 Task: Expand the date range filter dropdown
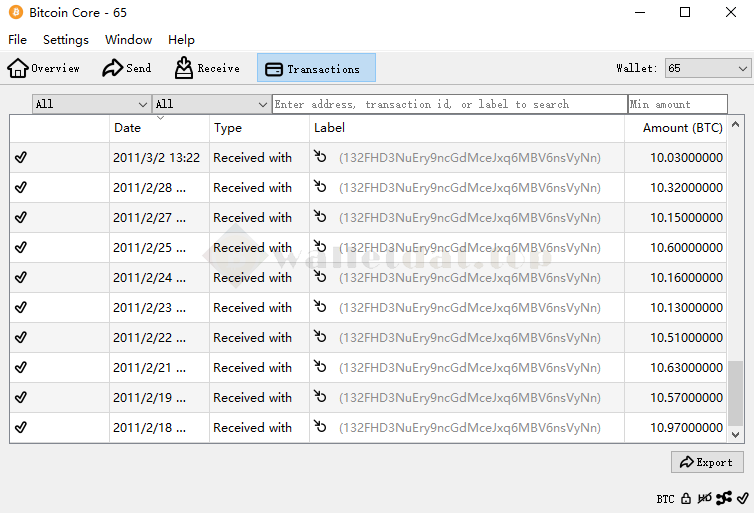tap(91, 104)
